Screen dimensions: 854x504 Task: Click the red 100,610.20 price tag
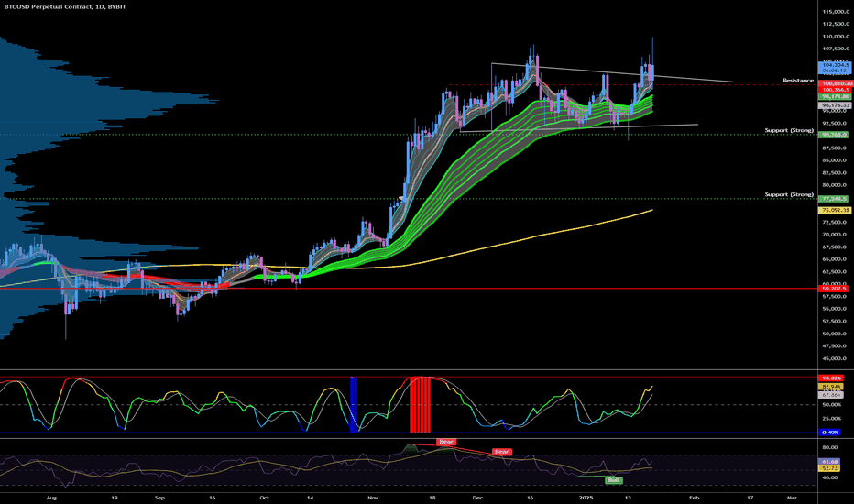click(x=836, y=83)
